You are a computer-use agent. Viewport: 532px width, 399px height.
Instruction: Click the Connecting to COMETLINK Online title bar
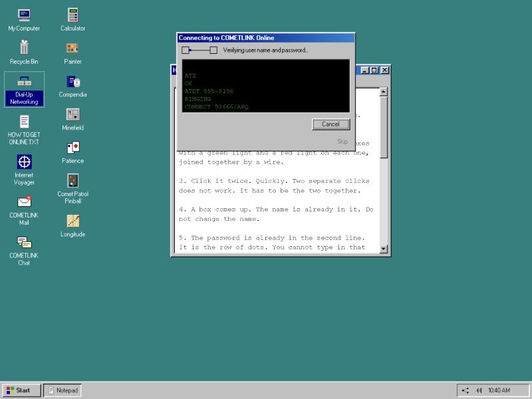click(265, 38)
